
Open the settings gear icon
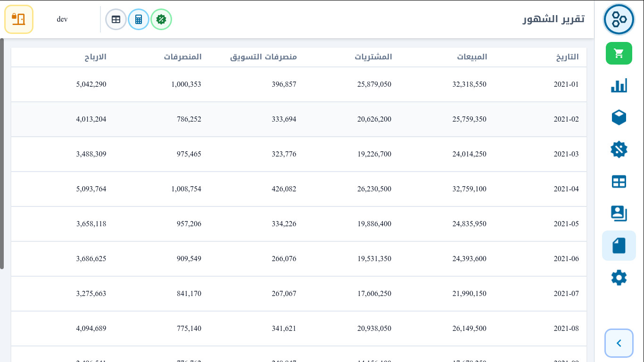pyautogui.click(x=619, y=278)
